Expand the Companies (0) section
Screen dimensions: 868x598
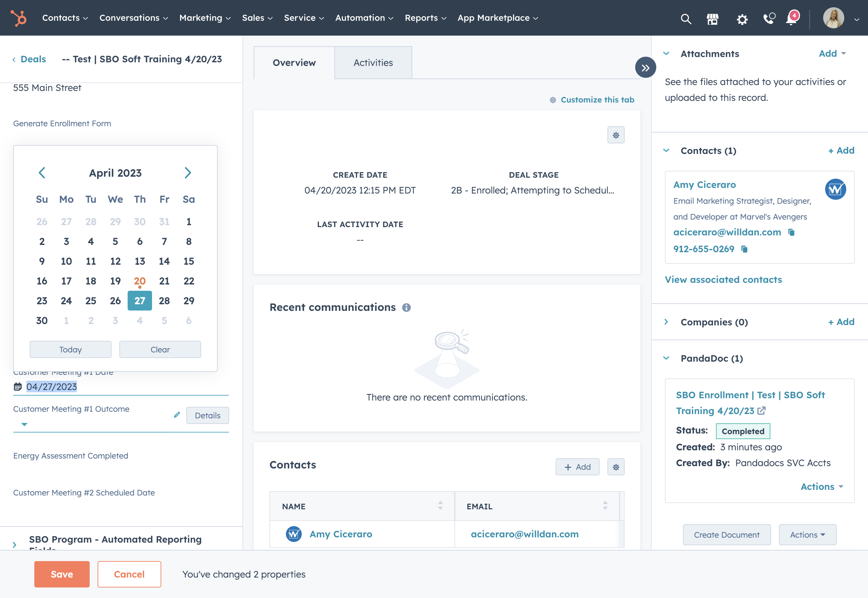(666, 322)
